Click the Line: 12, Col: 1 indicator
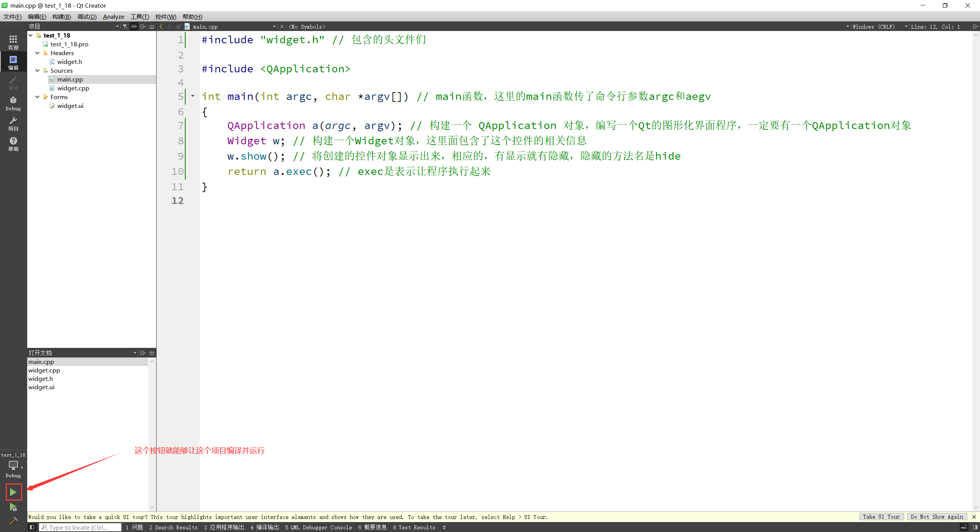This screenshot has width=980, height=532. tap(936, 26)
